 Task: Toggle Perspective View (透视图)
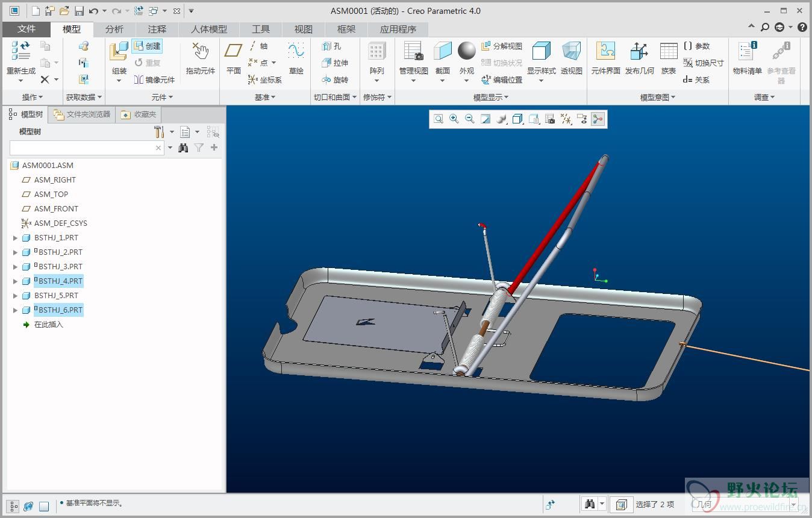572,58
